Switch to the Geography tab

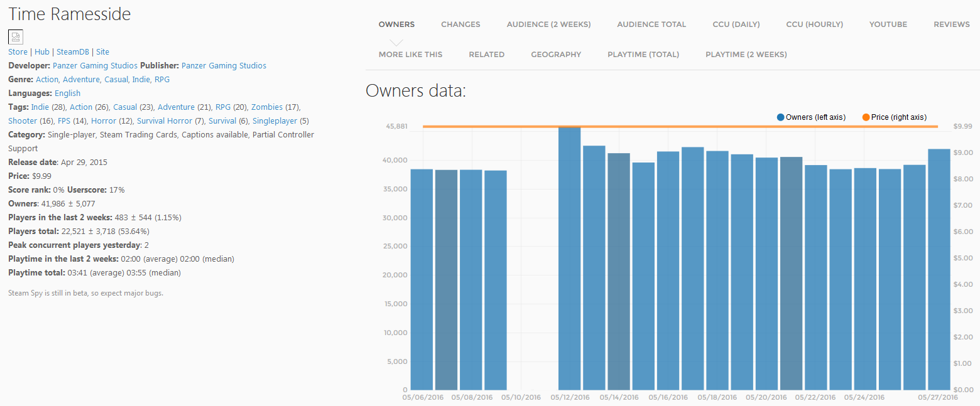[x=556, y=55]
